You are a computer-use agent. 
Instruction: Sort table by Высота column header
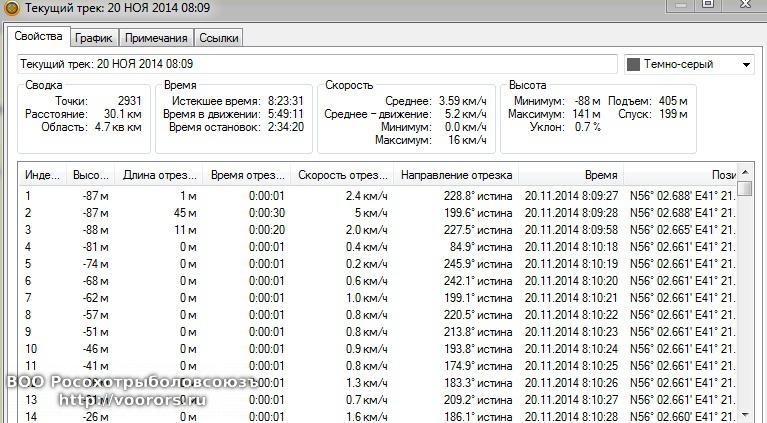(x=91, y=175)
